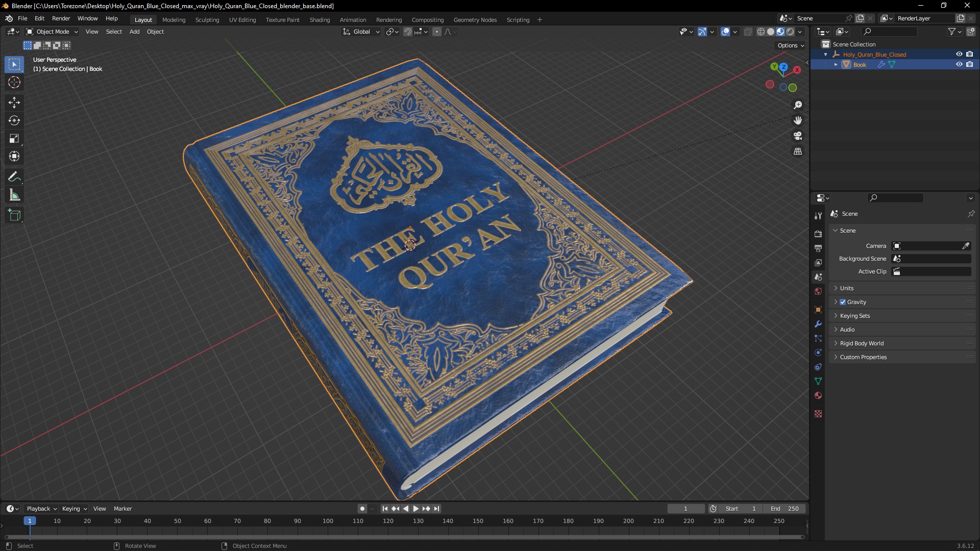
Task: Hide Holy_Quran_Blue_Closed in viewport
Action: (959, 54)
